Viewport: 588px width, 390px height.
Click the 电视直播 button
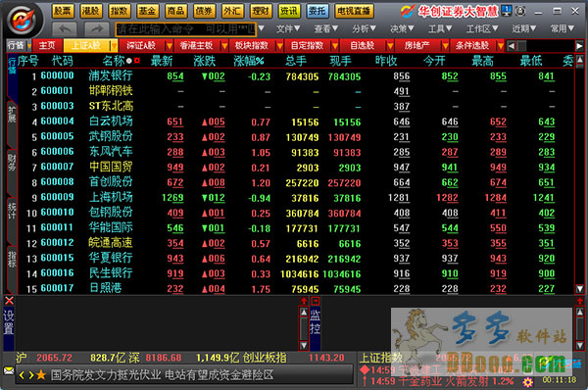tap(354, 11)
